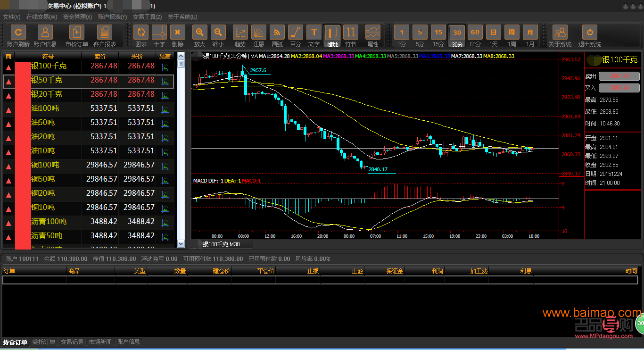Open 市价订单 market order icon
Image resolution: width=644 pixels, height=350 pixels.
tap(76, 33)
